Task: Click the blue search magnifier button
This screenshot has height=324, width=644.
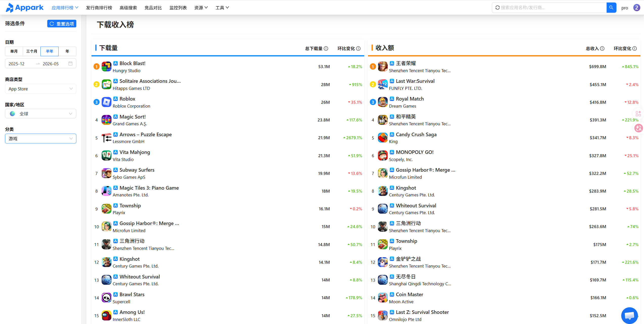Action: 611,8
